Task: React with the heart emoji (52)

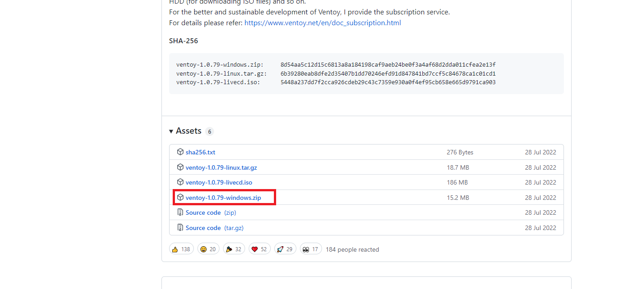Action: 259,249
